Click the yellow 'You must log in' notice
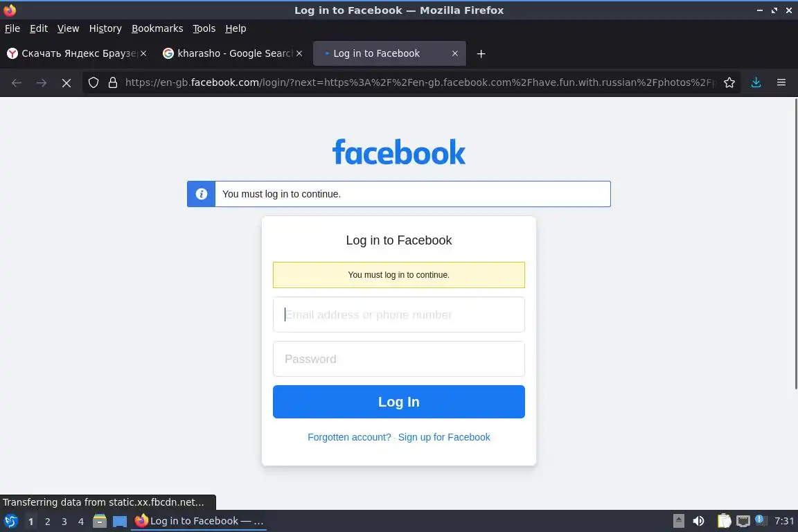 tap(398, 275)
